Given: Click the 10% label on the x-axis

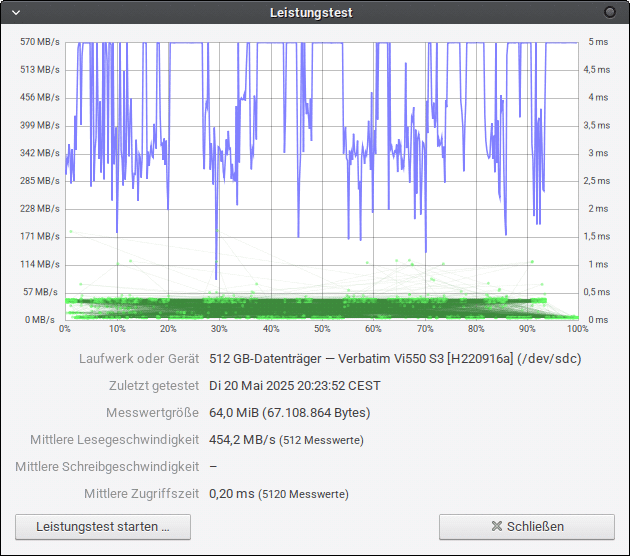Looking at the screenshot, I should pyautogui.click(x=117, y=329).
